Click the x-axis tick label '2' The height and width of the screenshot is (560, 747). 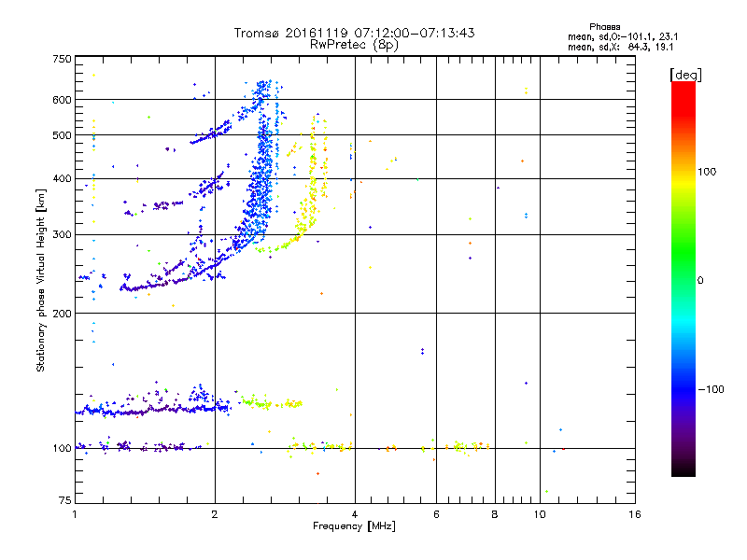point(215,514)
